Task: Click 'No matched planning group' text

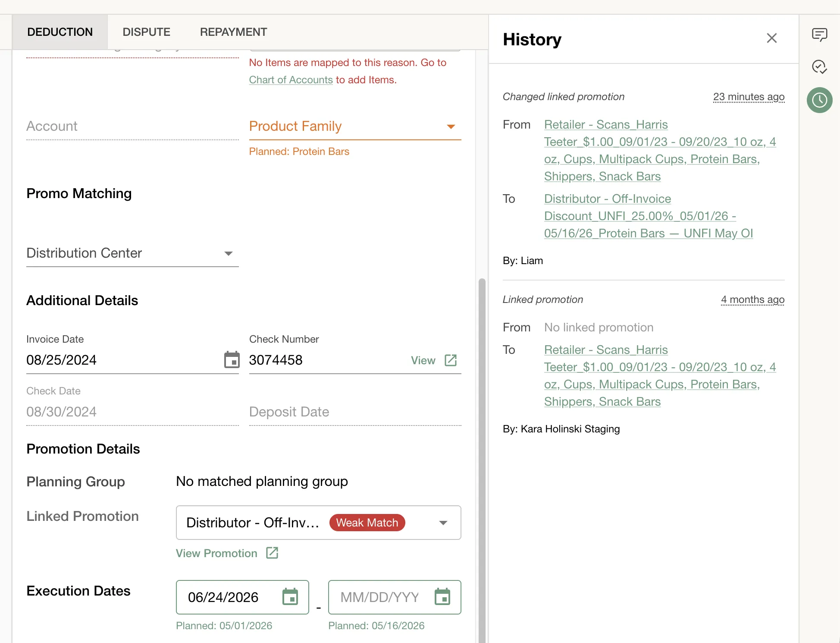Action: [x=262, y=481]
